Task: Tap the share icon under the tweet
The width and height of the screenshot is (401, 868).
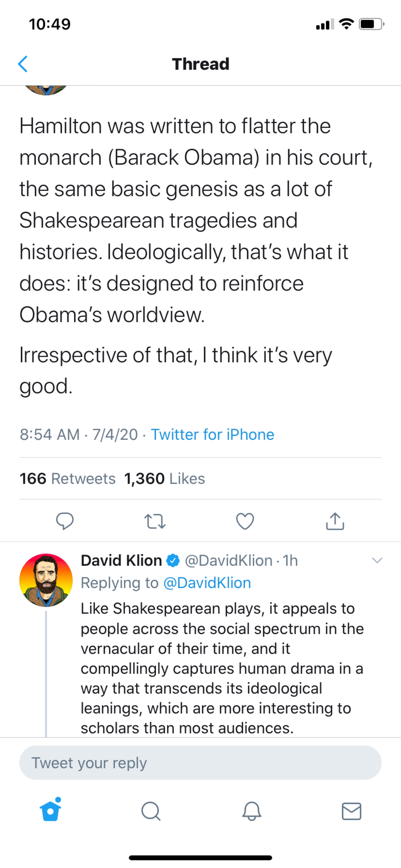Action: click(335, 521)
